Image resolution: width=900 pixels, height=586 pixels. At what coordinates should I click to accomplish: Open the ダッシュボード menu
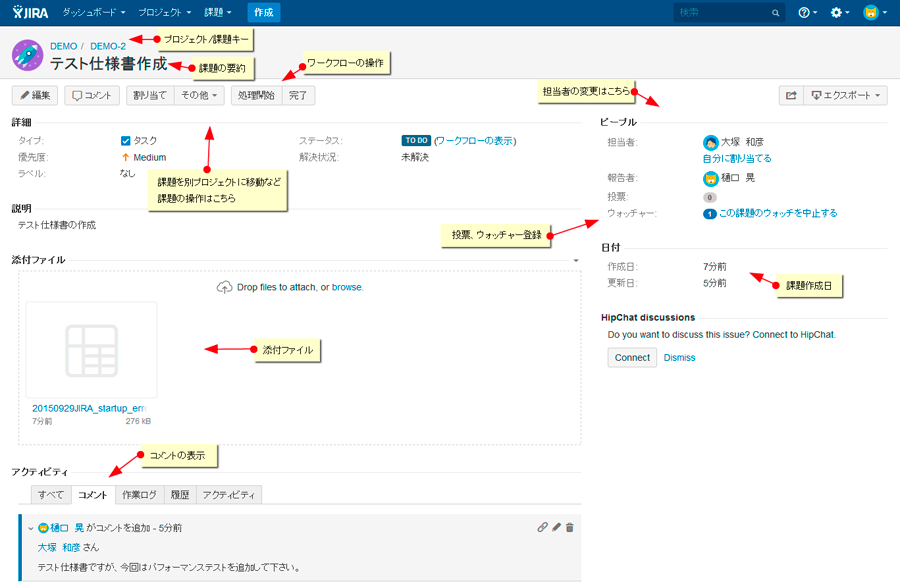pyautogui.click(x=94, y=12)
